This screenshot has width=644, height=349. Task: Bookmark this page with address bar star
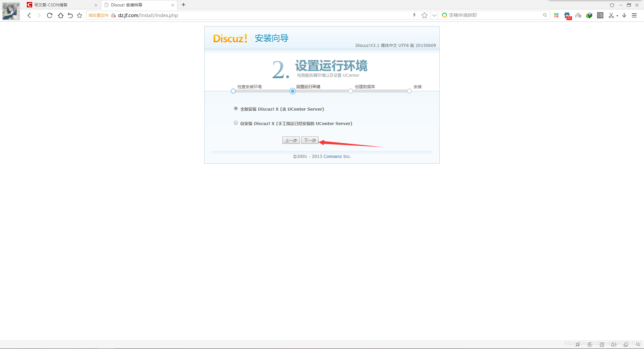[424, 15]
